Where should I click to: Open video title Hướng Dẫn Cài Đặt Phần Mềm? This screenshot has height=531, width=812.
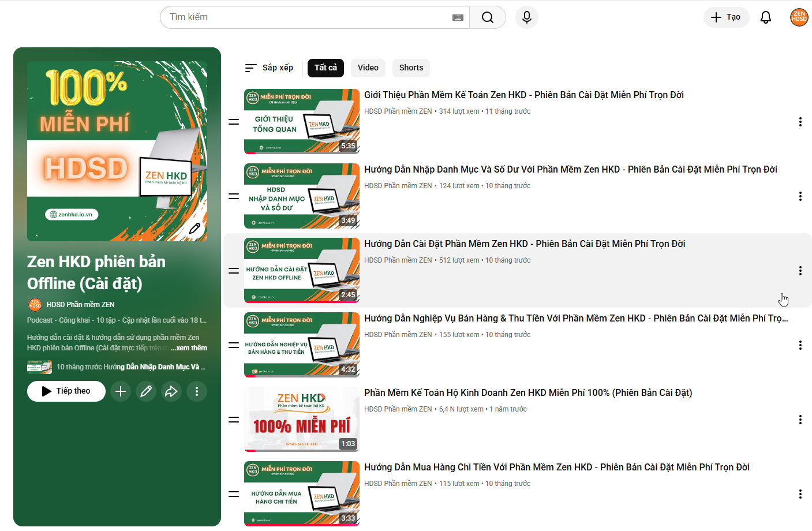coord(525,244)
